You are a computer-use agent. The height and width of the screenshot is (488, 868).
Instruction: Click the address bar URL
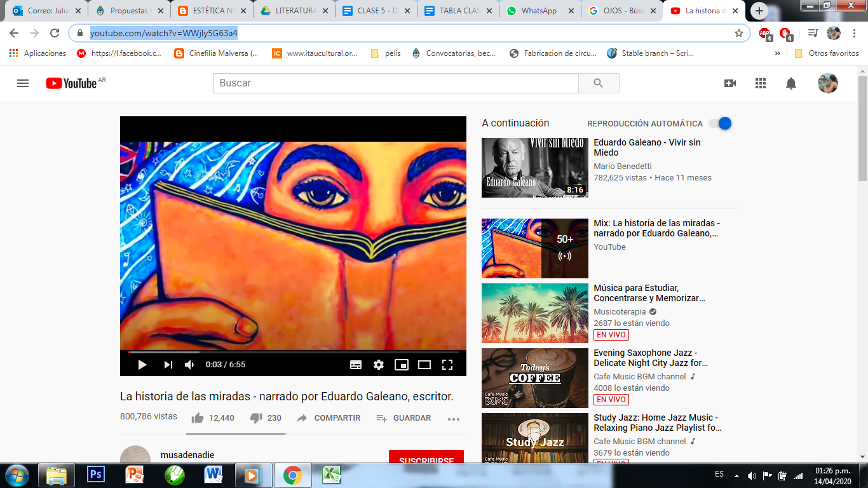(x=163, y=33)
